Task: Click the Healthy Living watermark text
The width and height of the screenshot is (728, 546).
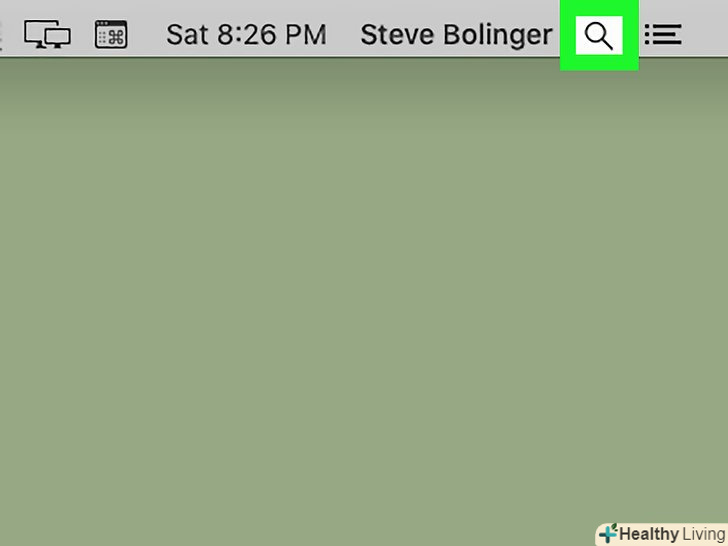Action: (x=672, y=534)
